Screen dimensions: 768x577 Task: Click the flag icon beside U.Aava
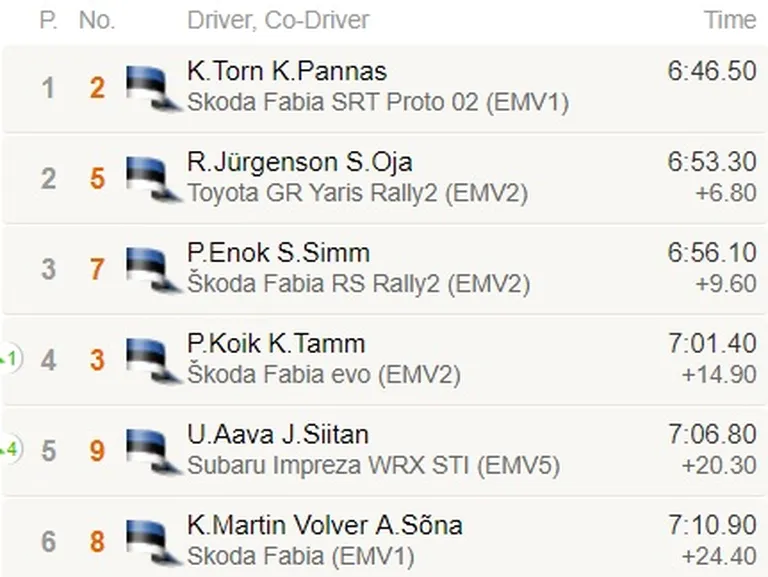coord(153,451)
